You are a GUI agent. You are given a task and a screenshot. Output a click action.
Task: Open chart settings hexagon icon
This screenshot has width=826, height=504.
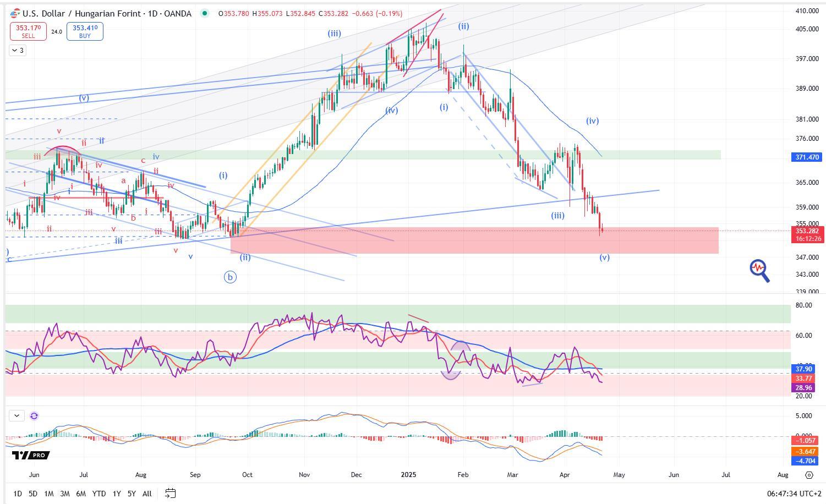[x=809, y=475]
